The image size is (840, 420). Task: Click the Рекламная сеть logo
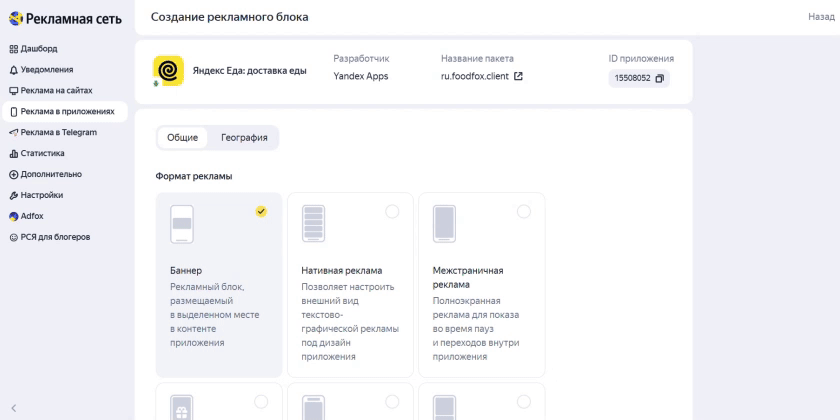(65, 18)
